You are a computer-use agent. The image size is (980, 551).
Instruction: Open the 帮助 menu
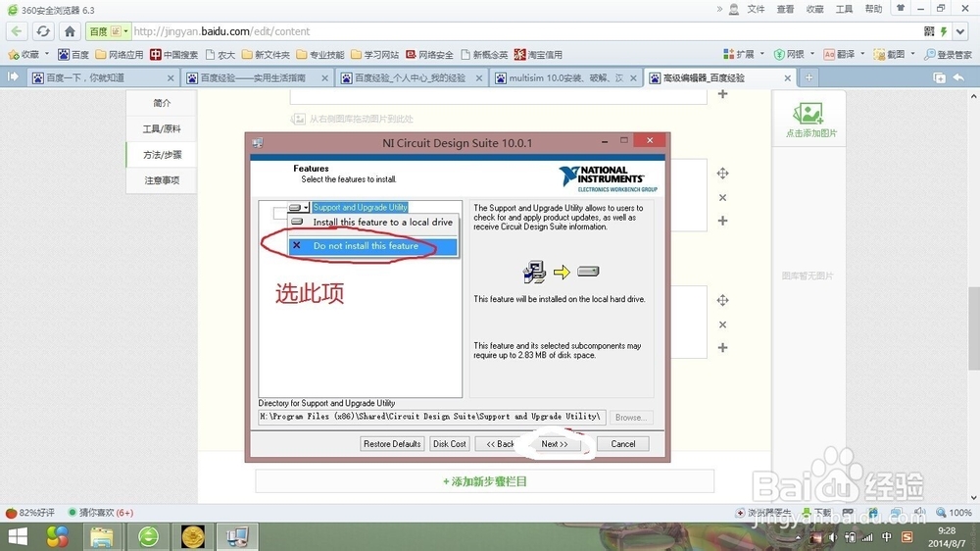[x=873, y=9]
